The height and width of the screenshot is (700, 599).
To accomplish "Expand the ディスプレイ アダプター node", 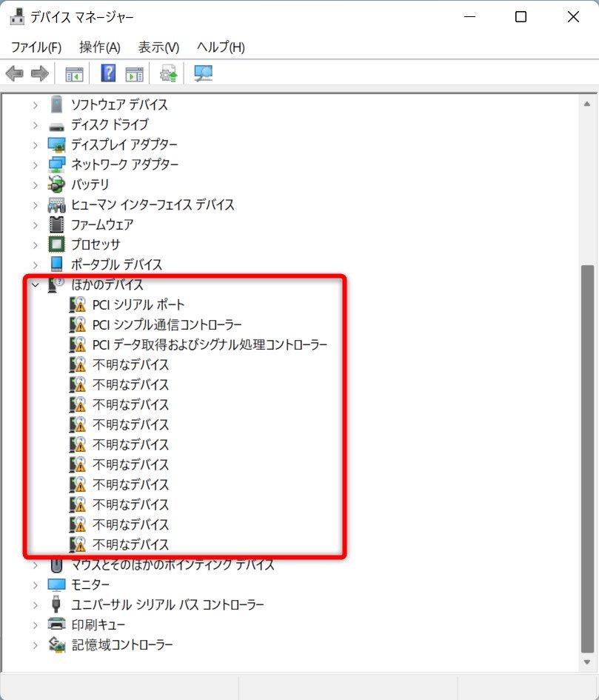I will click(x=36, y=145).
